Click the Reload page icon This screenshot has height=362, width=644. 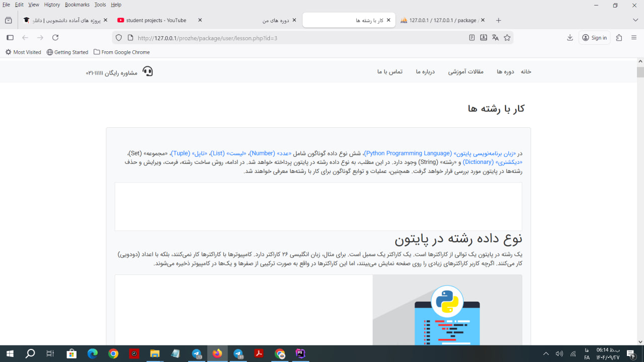pos(55,38)
